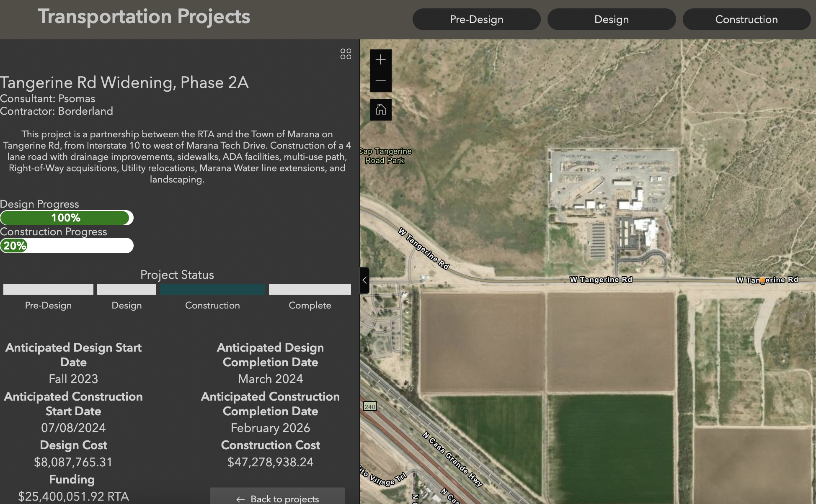
Task: Filter by Pre-Design projects
Action: point(476,19)
